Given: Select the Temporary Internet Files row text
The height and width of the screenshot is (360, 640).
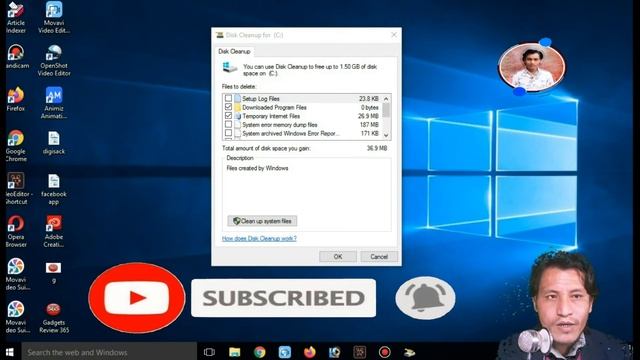Looking at the screenshot, I should [271, 116].
